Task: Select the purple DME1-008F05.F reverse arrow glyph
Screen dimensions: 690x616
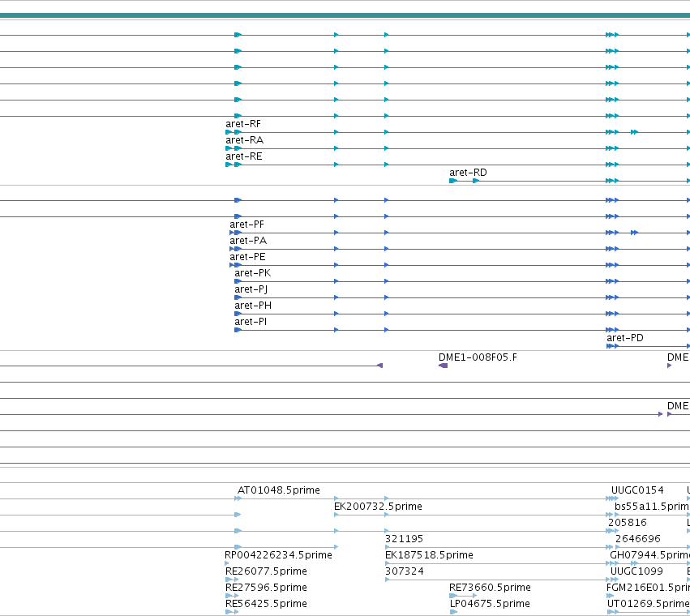Action: pyautogui.click(x=444, y=366)
